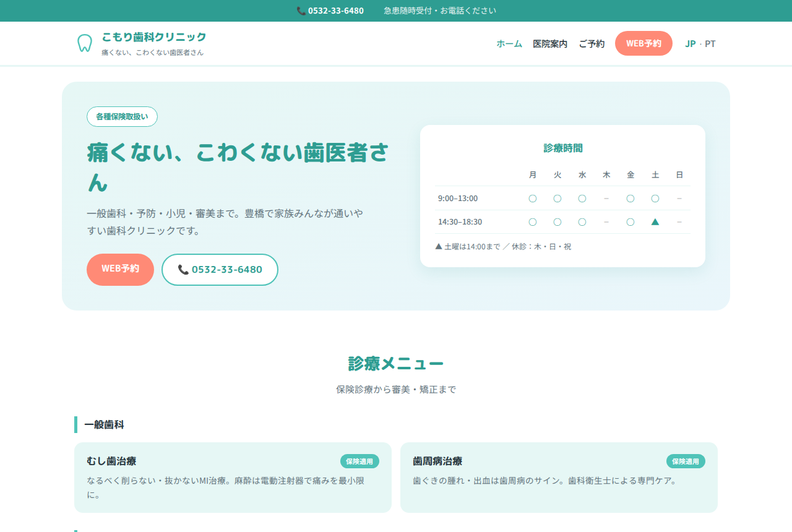792x532 pixels.
Task: Click the 診療時間 heading
Action: (x=563, y=148)
